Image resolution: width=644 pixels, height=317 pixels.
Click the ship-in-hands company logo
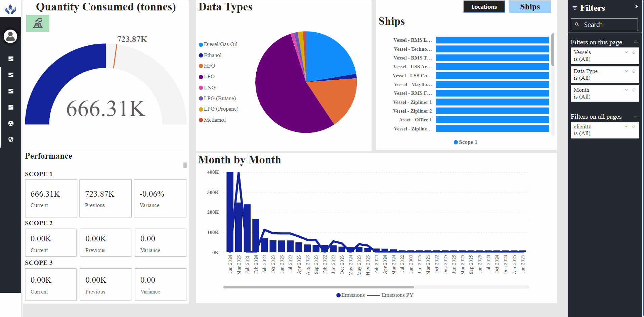pyautogui.click(x=10, y=9)
